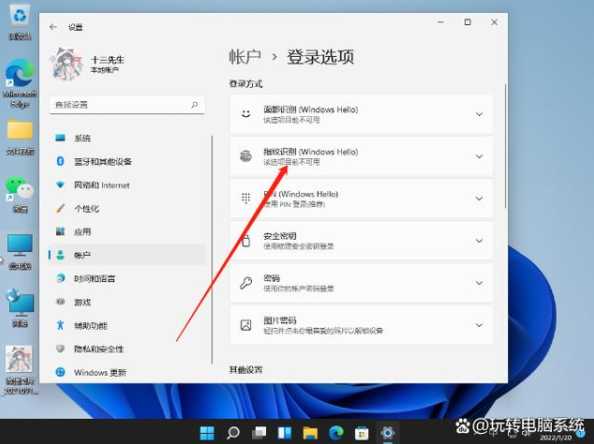The image size is (594, 444).
Task: Expand the fingerprint recognition (Windows Hello) chevron
Action: click(479, 156)
